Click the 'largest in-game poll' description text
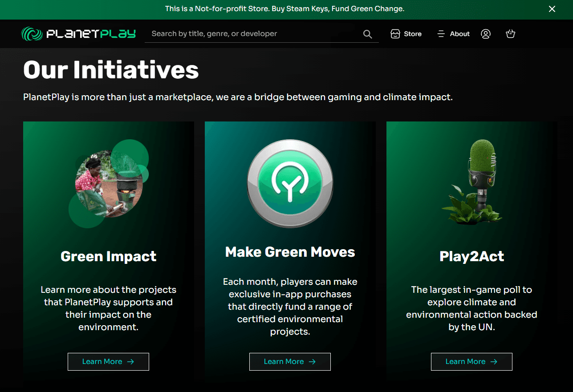Viewport: 573px width, 392px height. point(471,308)
